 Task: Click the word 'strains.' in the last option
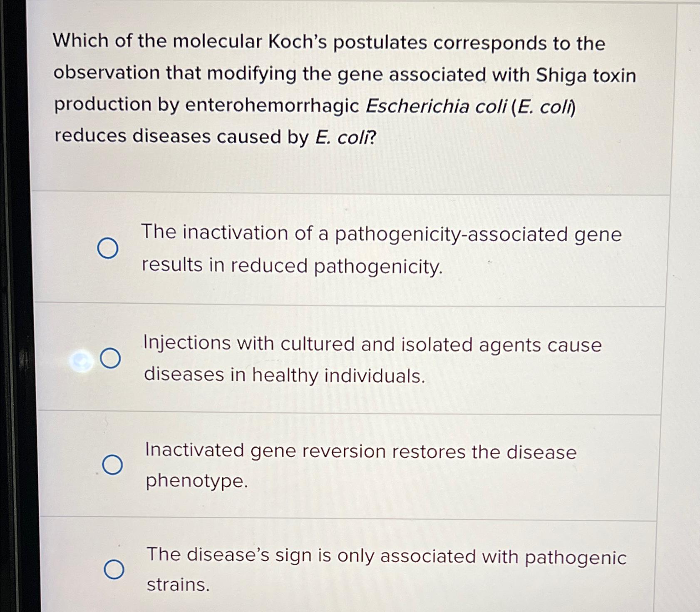tap(179, 585)
